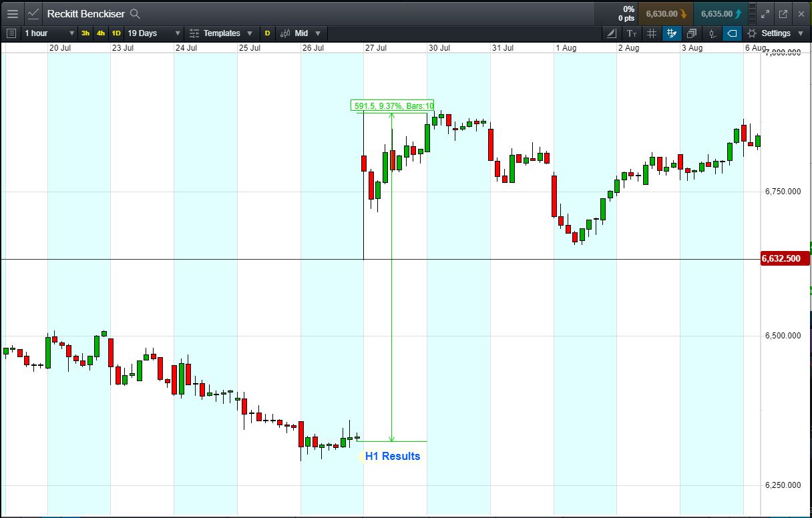Open the Mid price type dropdown
Screen dimensions: 812x518
point(300,33)
